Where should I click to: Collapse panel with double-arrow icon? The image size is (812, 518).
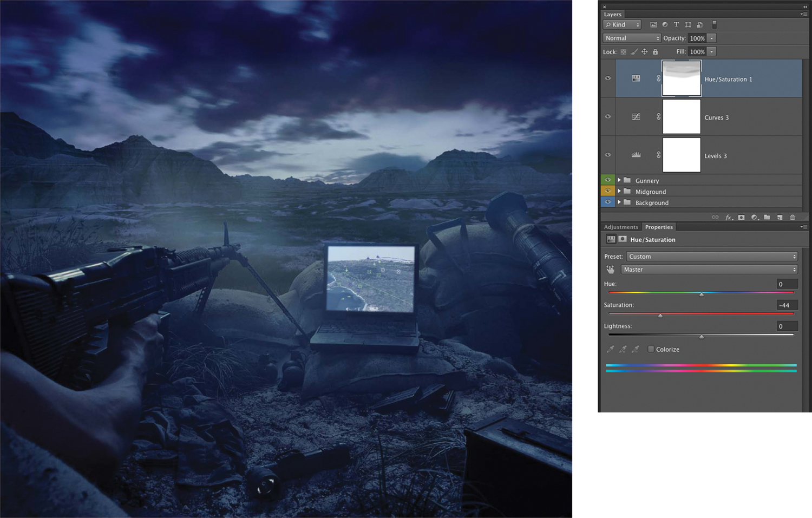[804, 7]
